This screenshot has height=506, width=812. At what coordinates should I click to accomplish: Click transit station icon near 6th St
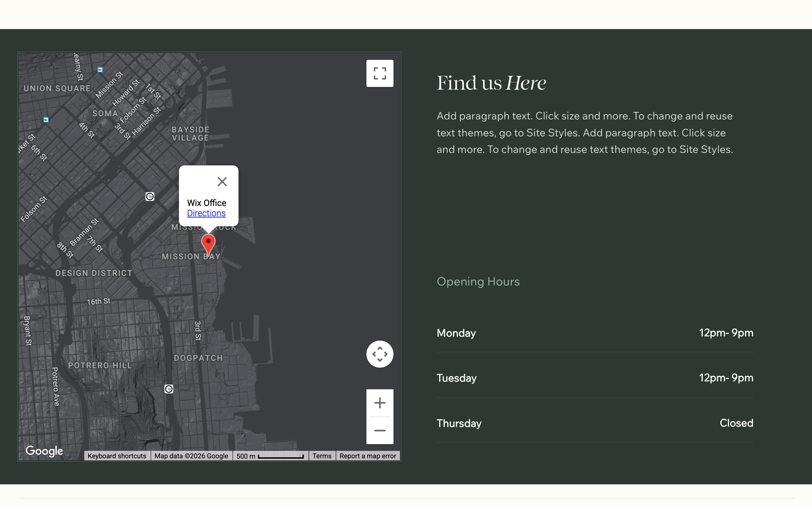(x=46, y=120)
